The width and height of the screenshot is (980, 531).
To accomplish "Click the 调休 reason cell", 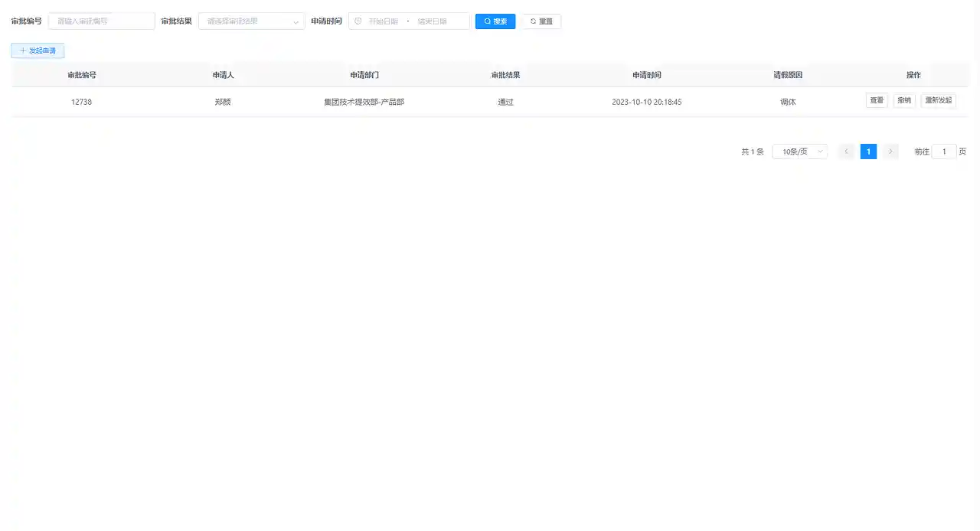I will coord(788,102).
